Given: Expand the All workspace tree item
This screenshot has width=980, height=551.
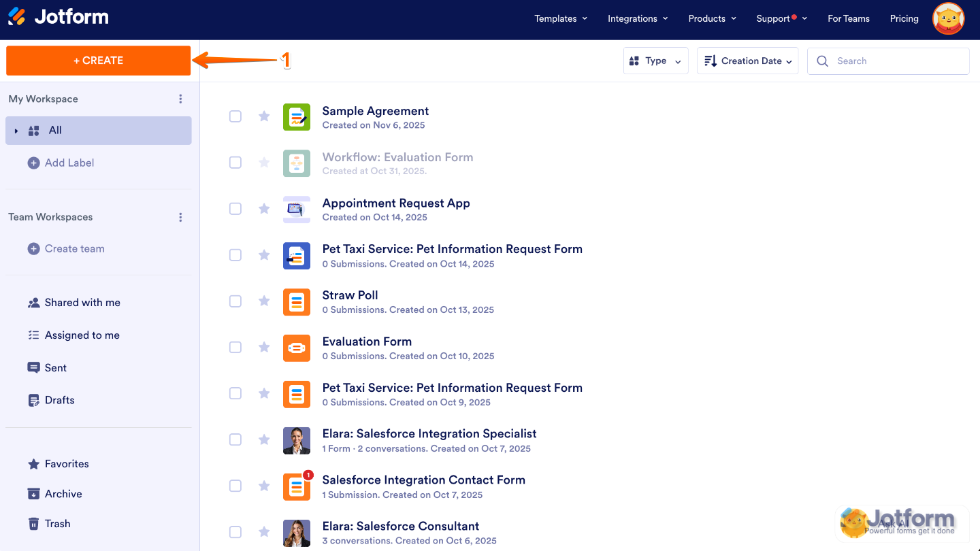Looking at the screenshot, I should 16,130.
